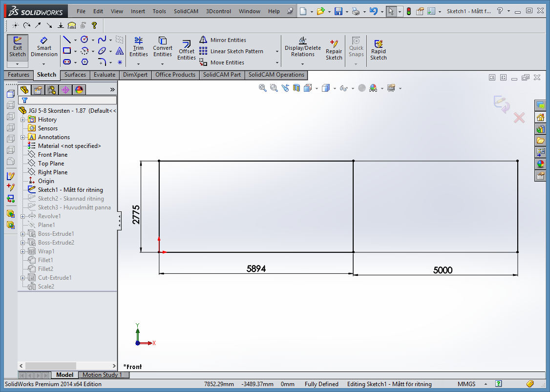Open the File menu
Image resolution: width=550 pixels, height=392 pixels.
tap(81, 11)
